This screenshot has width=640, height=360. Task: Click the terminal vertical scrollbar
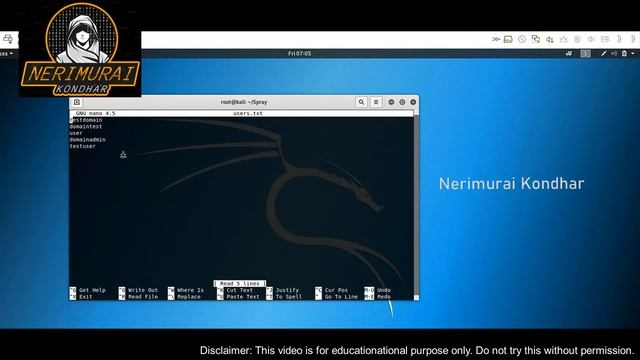(x=416, y=204)
